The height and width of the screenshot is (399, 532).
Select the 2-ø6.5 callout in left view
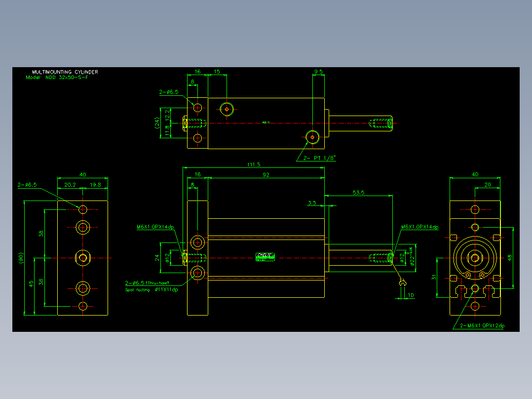point(27,185)
